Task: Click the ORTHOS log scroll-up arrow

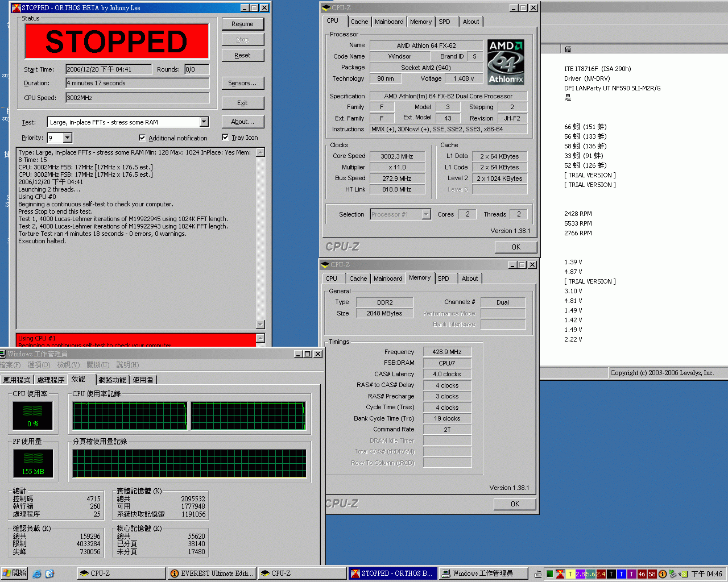Action: [x=260, y=152]
